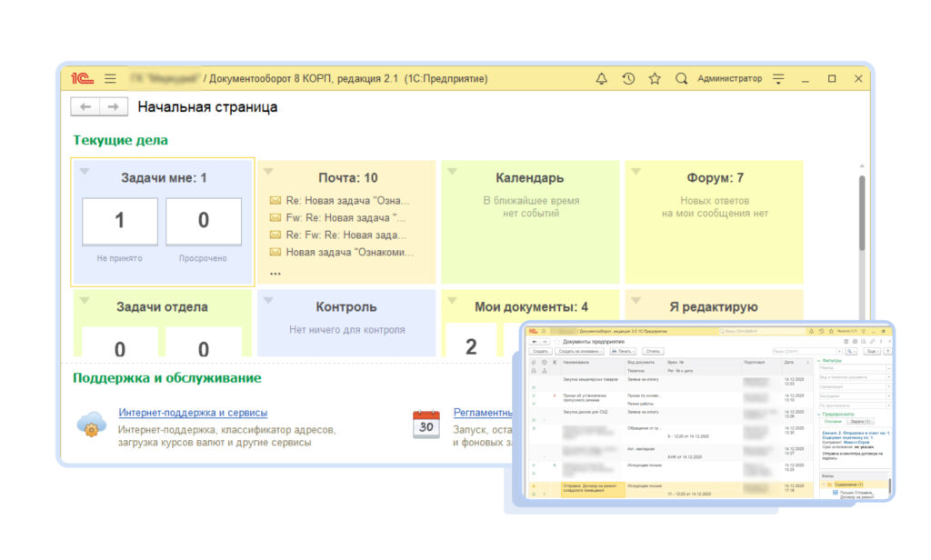Open the favorites star icon
The image size is (931, 560).
654,79
